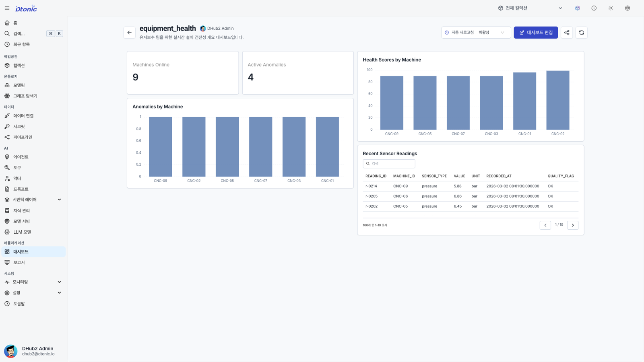Image resolution: width=644 pixels, height=362 pixels.
Task: Toggle light/dark theme sun icon
Action: click(611, 8)
